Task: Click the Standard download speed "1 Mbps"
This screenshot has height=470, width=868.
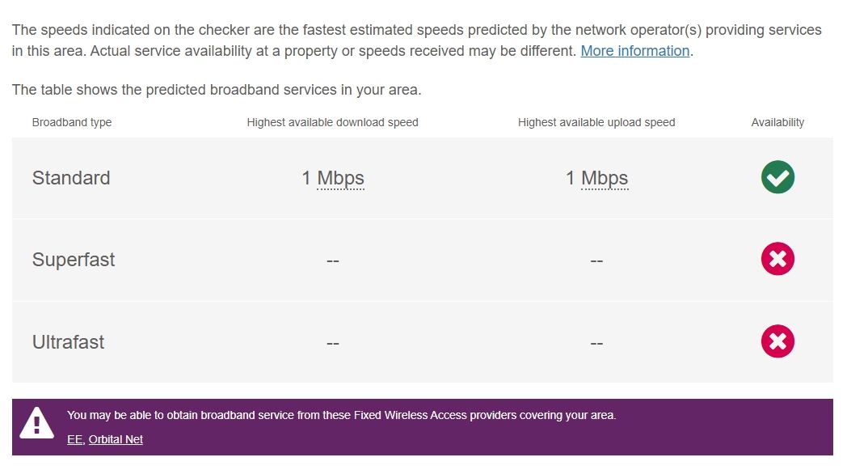Action: 333,178
